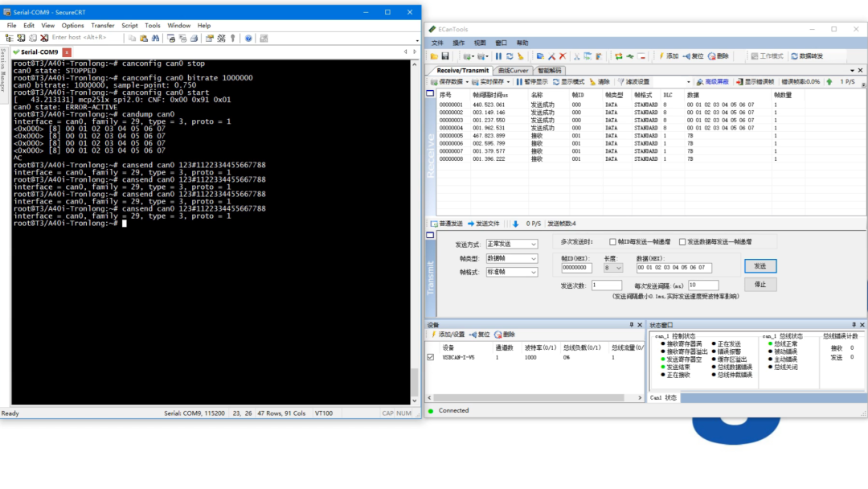The height and width of the screenshot is (489, 868).
Task: Open SecureCRT help via blue question icon
Action: coord(248,39)
